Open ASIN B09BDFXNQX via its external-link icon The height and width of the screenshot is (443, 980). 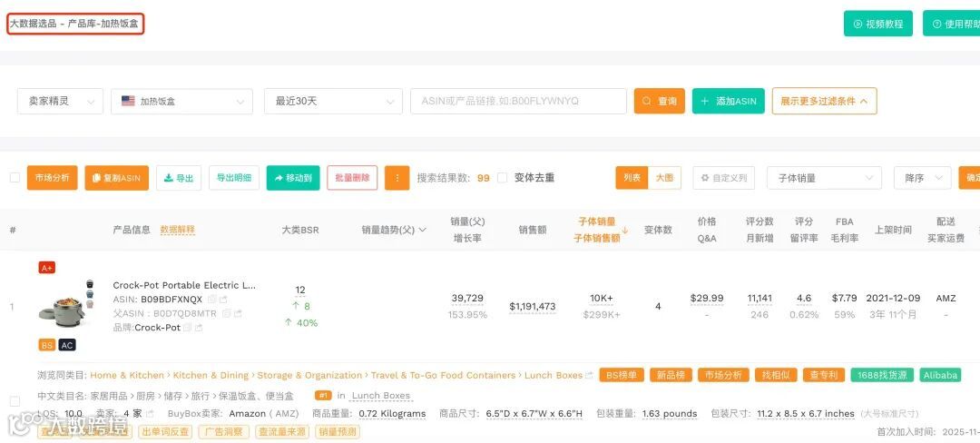[223, 300]
